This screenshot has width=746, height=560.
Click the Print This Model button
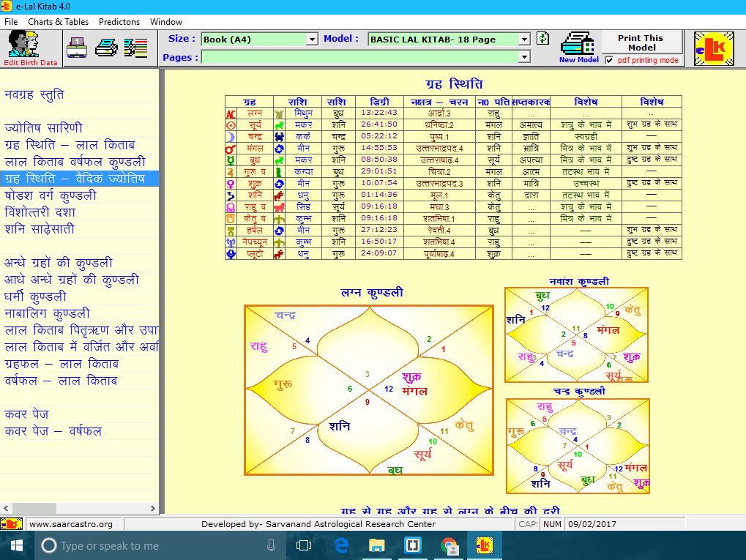(x=642, y=42)
